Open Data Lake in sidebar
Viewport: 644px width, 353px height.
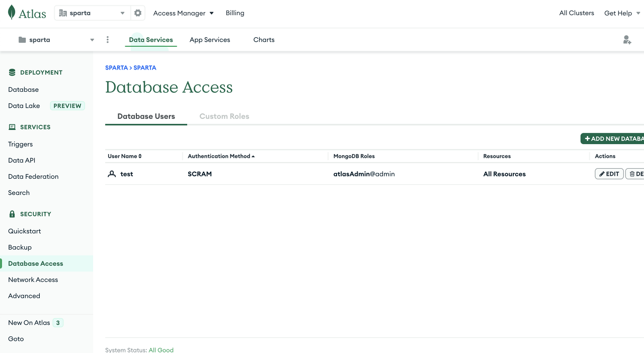click(24, 106)
